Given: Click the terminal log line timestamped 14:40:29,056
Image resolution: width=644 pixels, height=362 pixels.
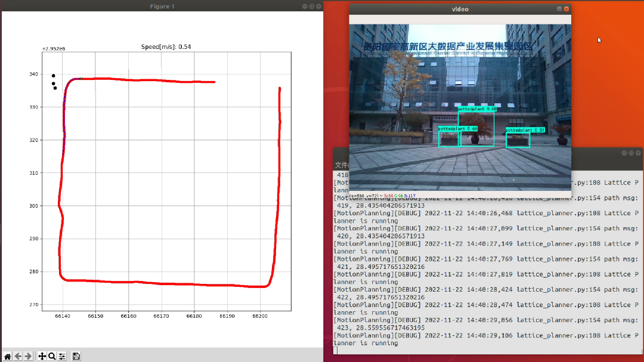Looking at the screenshot, I should click(486, 320).
